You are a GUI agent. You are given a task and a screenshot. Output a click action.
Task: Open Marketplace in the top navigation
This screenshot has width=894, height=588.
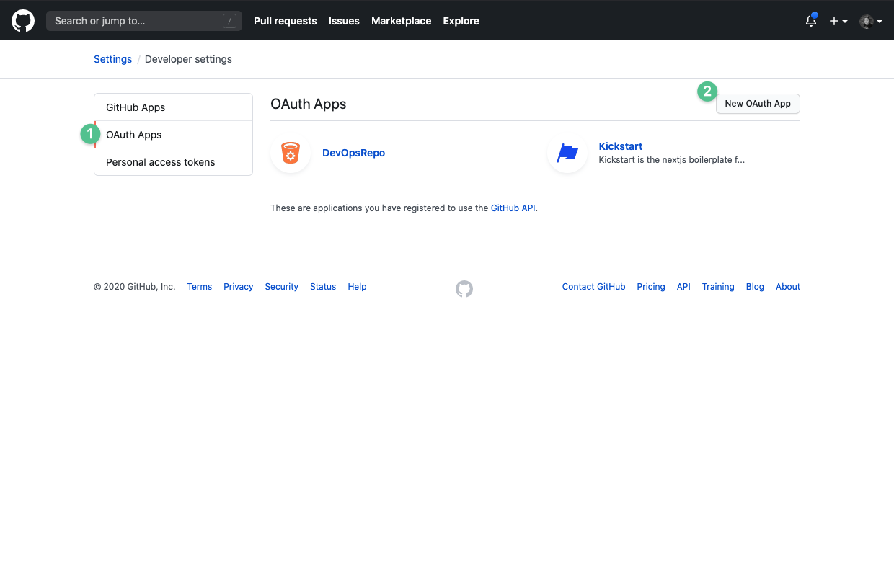401,21
